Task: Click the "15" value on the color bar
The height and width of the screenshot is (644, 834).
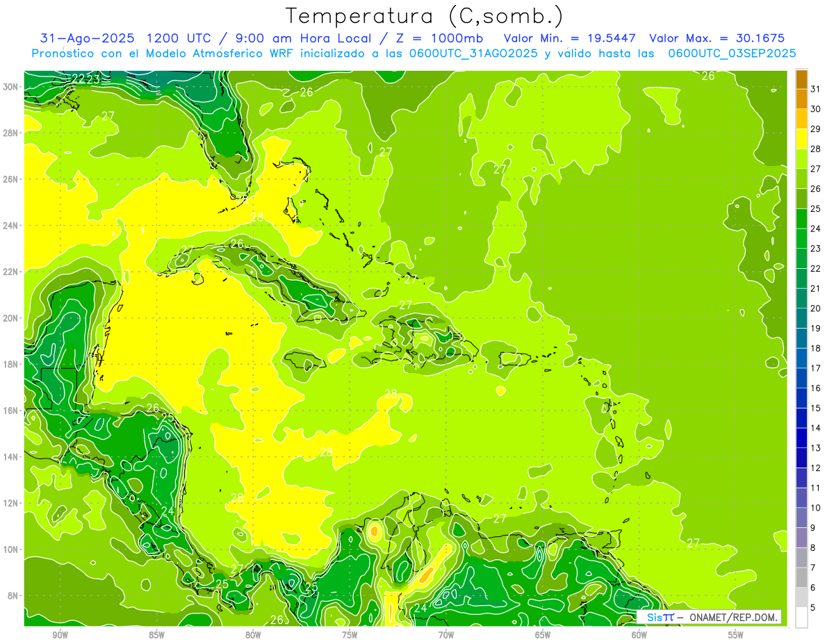Action: click(x=816, y=408)
